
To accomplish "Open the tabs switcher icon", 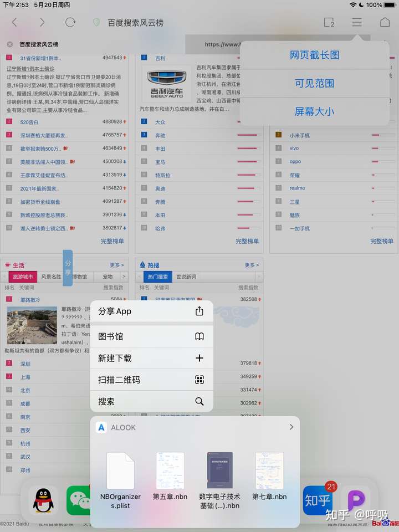I will tap(329, 22).
